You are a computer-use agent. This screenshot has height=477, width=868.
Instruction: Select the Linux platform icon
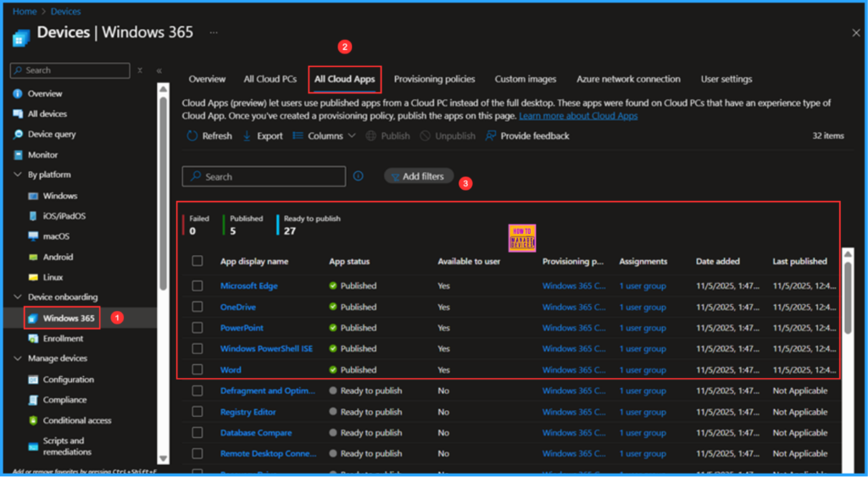33,277
